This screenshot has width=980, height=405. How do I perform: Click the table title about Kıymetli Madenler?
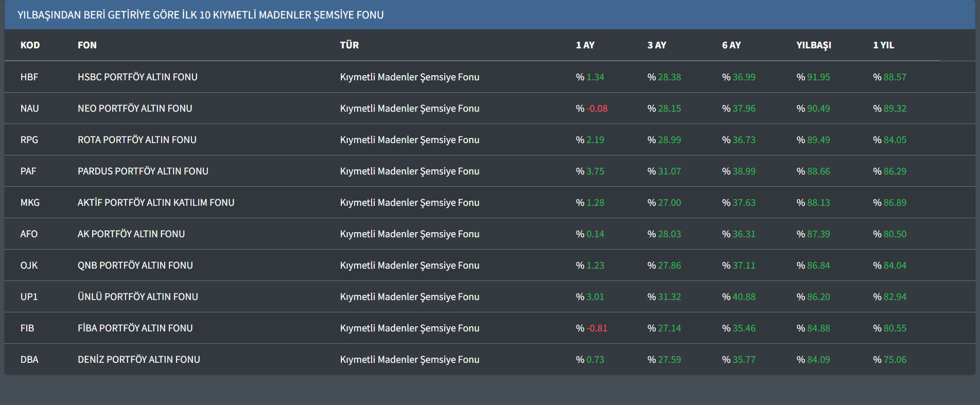[200, 15]
